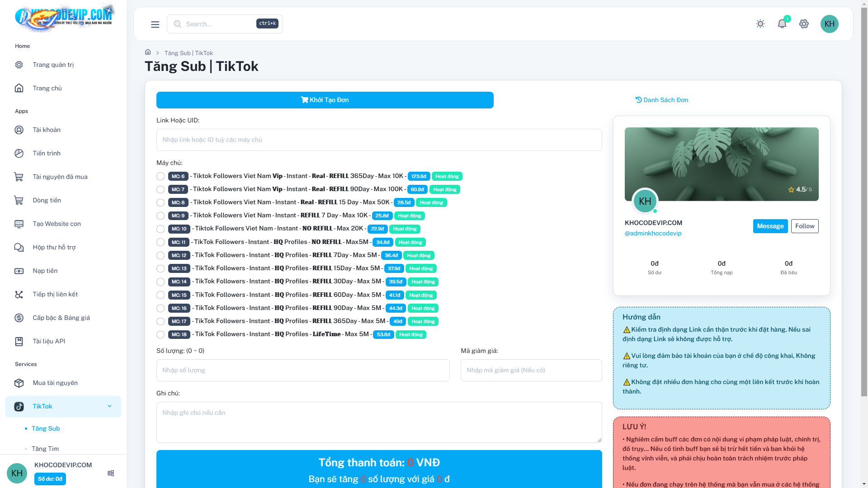Open Dòng tiền in the sidebar
This screenshot has height=488, width=868.
pyautogui.click(x=47, y=200)
